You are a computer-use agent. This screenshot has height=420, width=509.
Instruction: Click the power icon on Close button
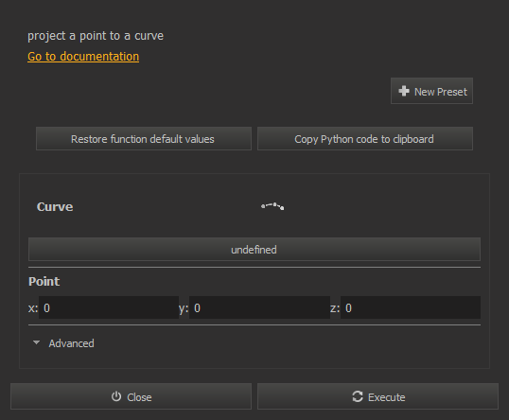[116, 396]
